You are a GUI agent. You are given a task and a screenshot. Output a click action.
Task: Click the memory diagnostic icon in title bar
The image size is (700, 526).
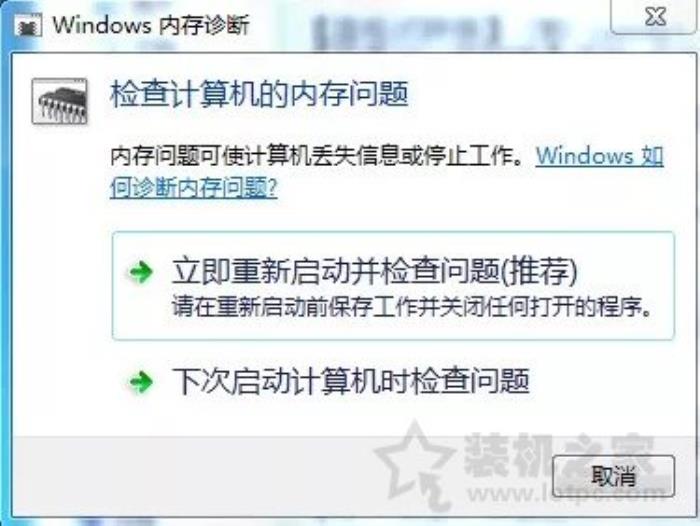click(28, 25)
